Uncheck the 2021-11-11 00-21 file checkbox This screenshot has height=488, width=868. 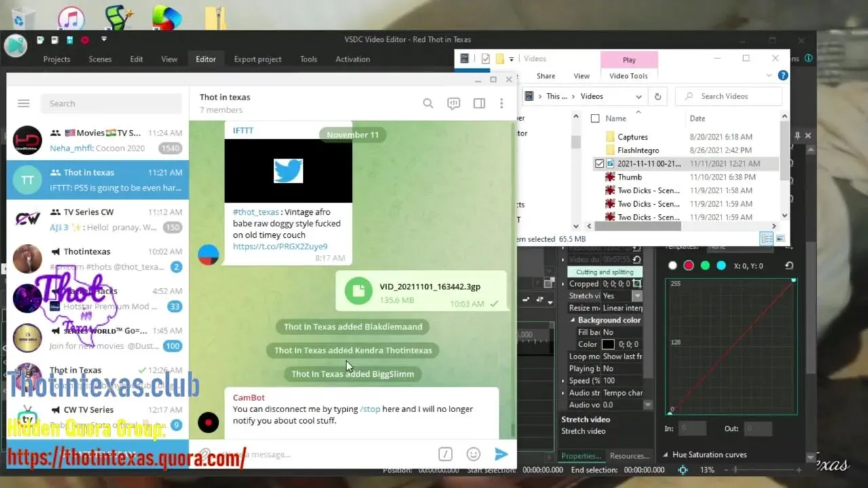point(599,163)
